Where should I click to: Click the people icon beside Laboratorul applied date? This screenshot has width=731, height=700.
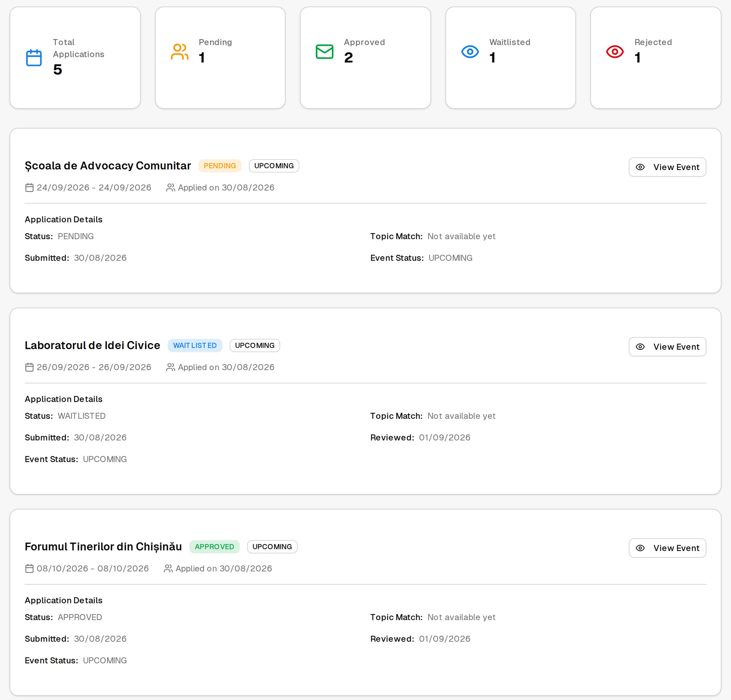click(170, 367)
